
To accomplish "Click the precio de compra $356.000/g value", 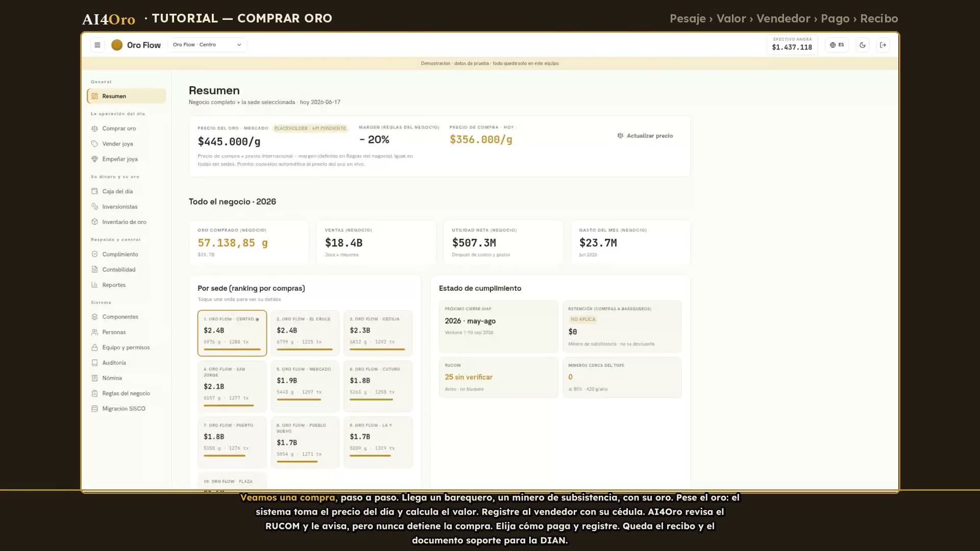I will (481, 140).
